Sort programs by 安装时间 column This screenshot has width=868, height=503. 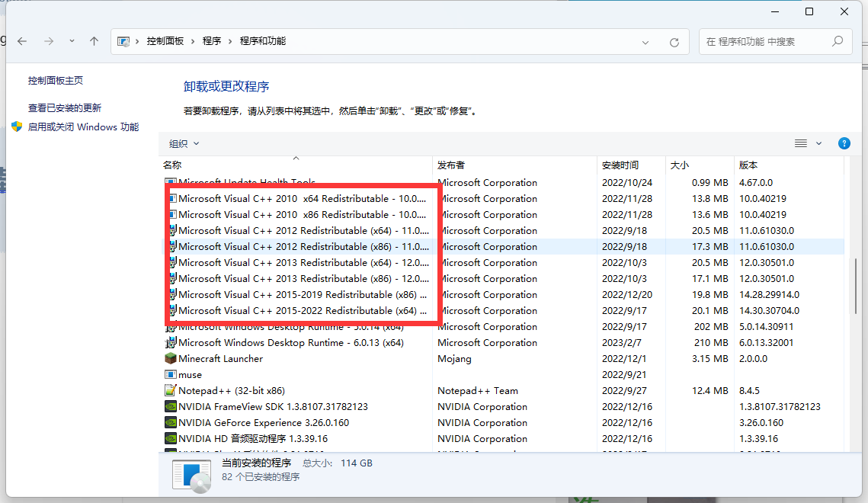620,165
